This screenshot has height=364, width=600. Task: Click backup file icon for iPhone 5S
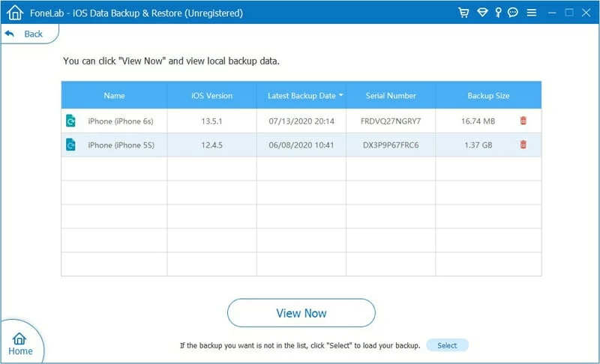pos(70,145)
